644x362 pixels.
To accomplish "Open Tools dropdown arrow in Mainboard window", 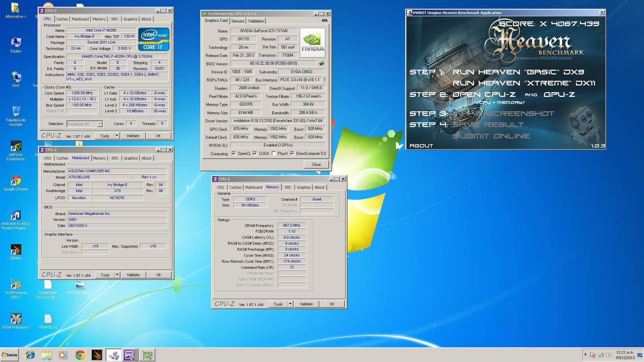I will coord(117,275).
